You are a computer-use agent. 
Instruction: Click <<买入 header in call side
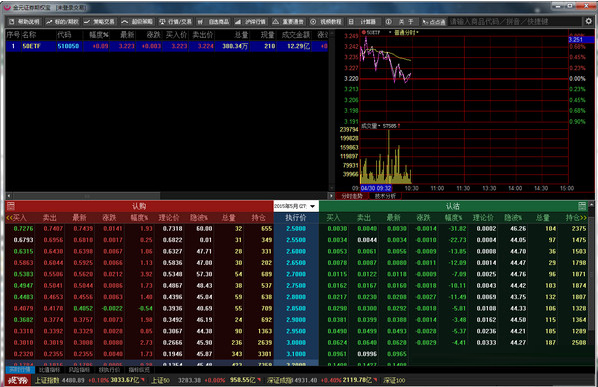(x=16, y=218)
